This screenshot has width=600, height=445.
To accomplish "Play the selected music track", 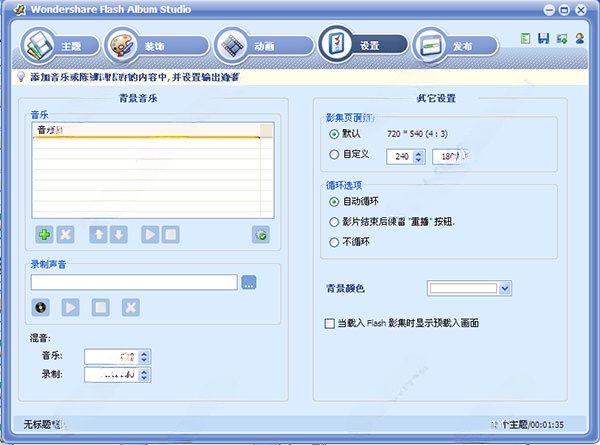I will tap(150, 235).
